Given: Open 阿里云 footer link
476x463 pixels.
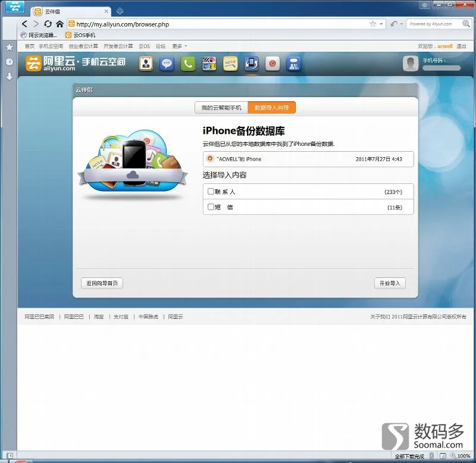Looking at the screenshot, I should 176,317.
